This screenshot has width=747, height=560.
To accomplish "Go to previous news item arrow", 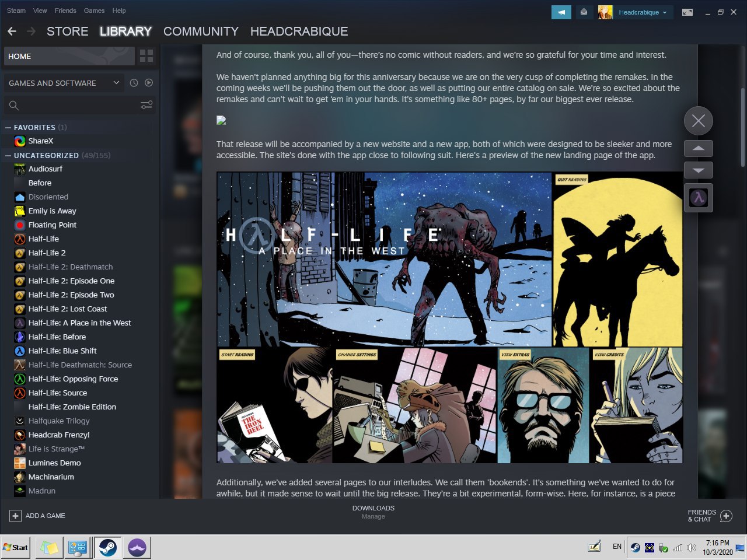I will point(699,148).
